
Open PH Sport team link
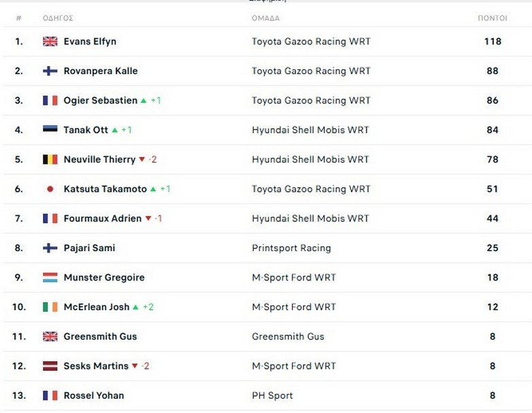[272, 395]
